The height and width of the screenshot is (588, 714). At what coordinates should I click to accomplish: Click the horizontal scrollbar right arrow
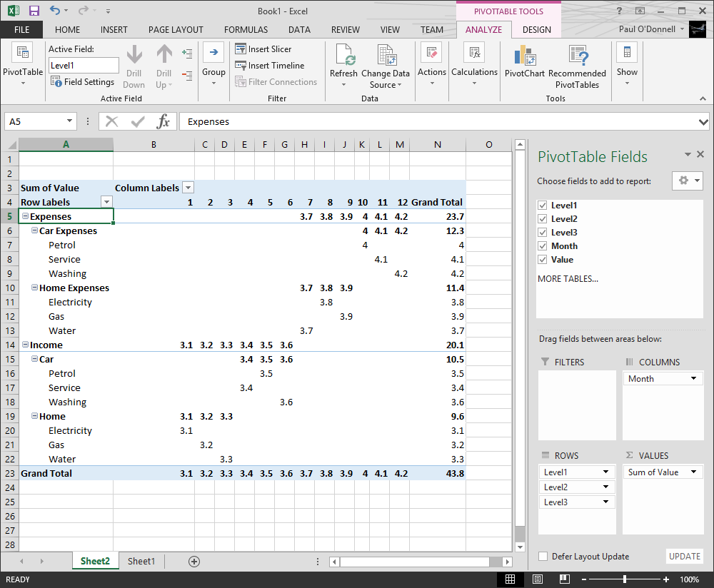click(507, 562)
